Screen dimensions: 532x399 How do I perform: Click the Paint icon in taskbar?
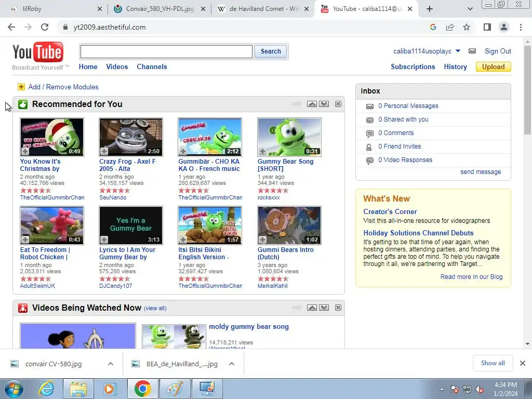pos(175,389)
